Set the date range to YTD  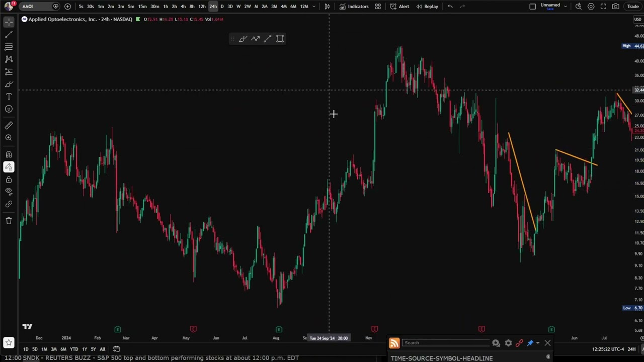click(74, 349)
